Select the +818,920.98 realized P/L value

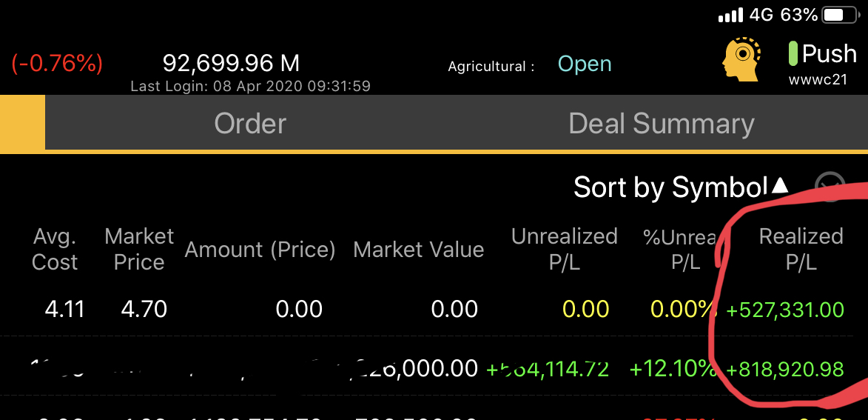point(785,369)
